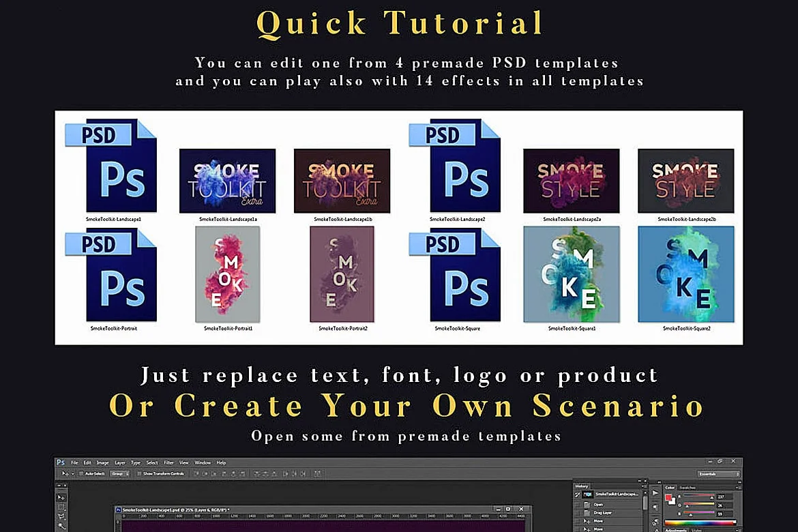Click the third distribute icon in options bar
798x532 pixels.
(274, 473)
